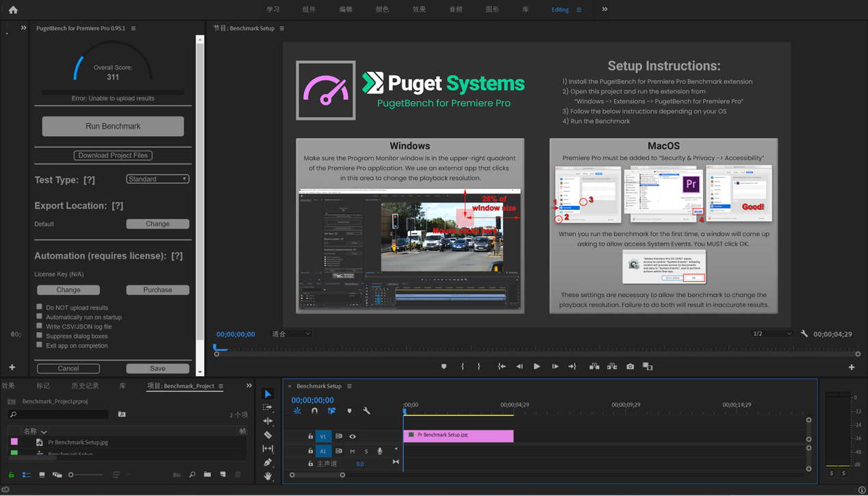Switch to the 颜色 workspace tab
This screenshot has height=496, width=868.
[x=382, y=10]
